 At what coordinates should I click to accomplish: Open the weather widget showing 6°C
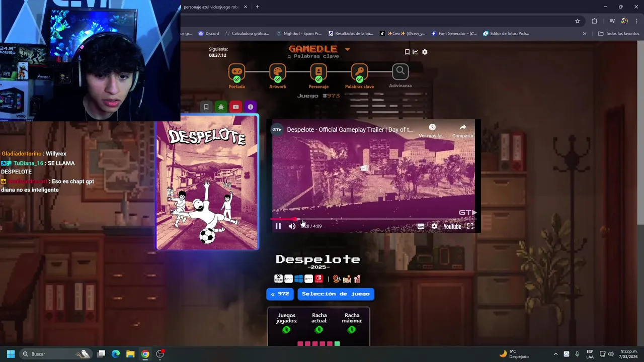tap(514, 354)
